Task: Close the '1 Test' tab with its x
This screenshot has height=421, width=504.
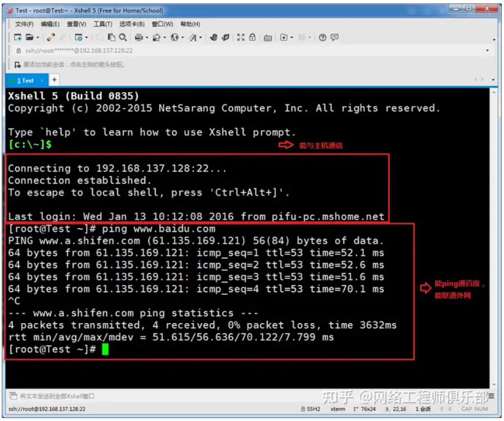Action: (x=42, y=80)
